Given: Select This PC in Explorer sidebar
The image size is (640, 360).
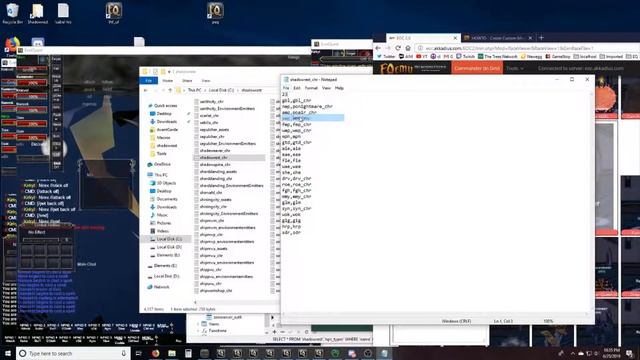Looking at the screenshot, I should pos(161,175).
